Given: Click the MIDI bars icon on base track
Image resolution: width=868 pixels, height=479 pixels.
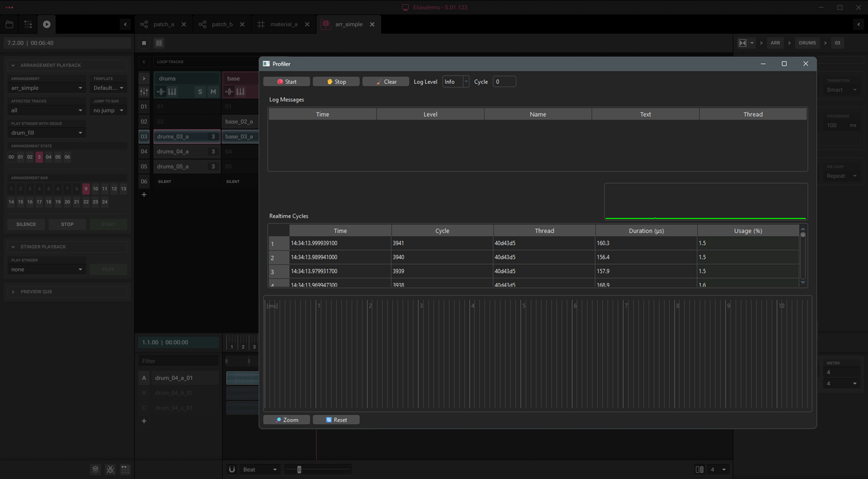Looking at the screenshot, I should tap(240, 92).
